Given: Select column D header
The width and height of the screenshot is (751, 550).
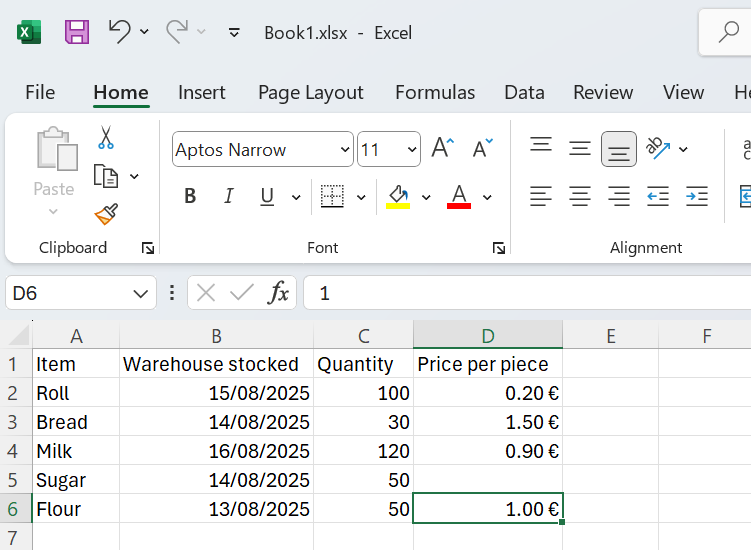Looking at the screenshot, I should pyautogui.click(x=488, y=335).
